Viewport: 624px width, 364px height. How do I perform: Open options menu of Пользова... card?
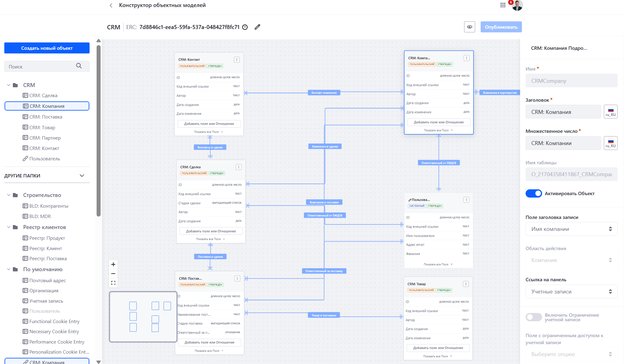466,200
